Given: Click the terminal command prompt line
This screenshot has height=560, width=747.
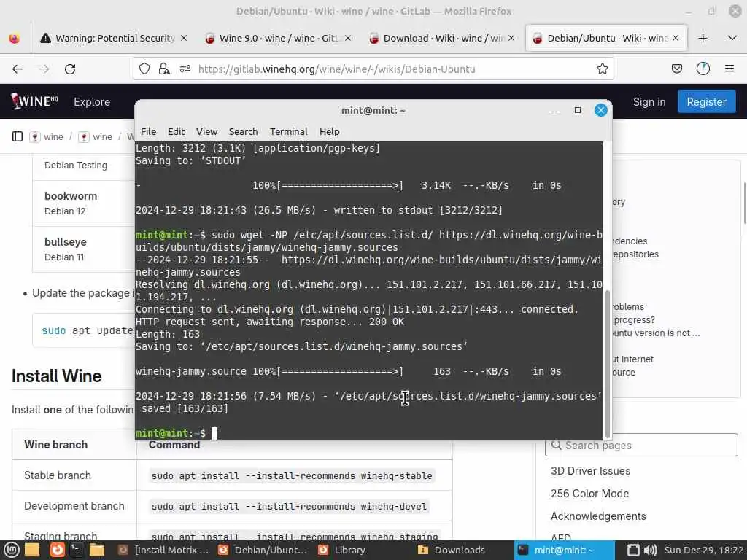Looking at the screenshot, I should click(x=369, y=433).
